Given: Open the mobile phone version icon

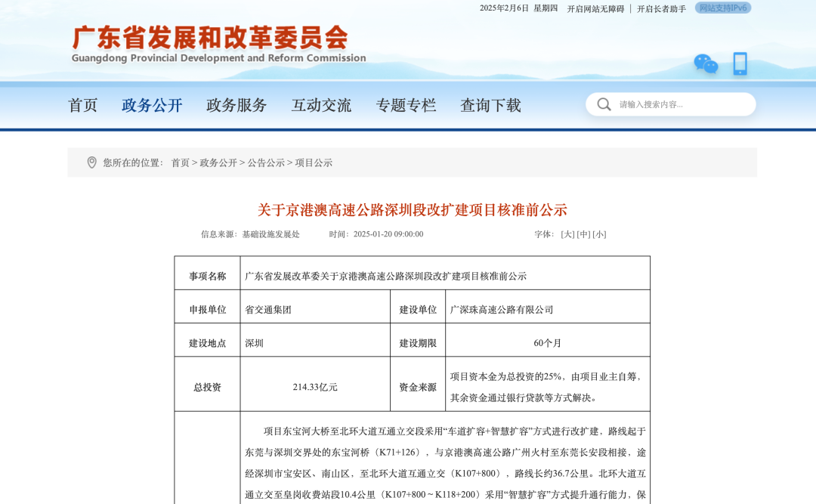Looking at the screenshot, I should tap(740, 63).
